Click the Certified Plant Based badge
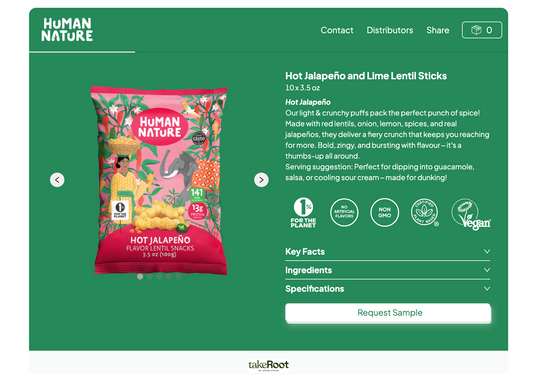Viewport: 533px width, 374px height. pos(425,212)
